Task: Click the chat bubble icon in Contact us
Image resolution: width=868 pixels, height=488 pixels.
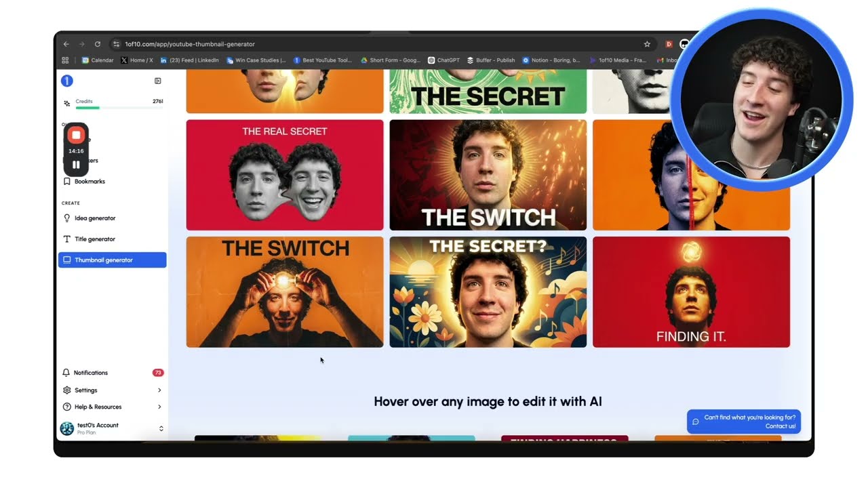Action: [695, 422]
